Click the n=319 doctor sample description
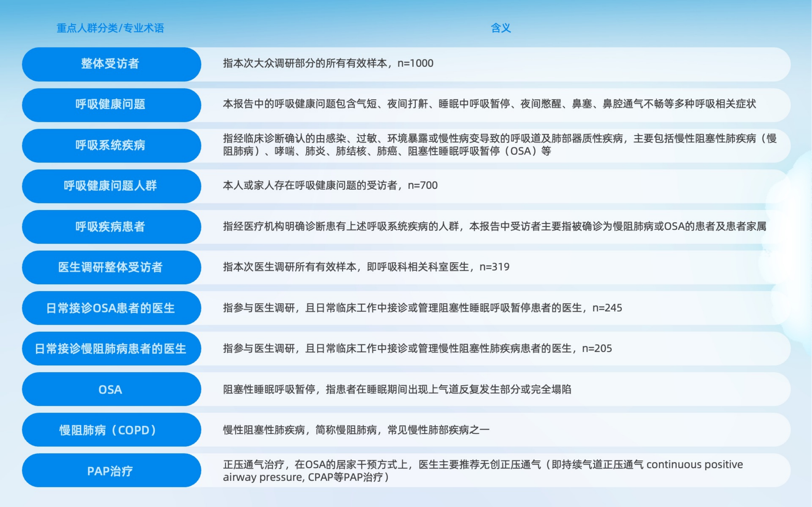Viewport: 812px width, 507px height. (366, 267)
